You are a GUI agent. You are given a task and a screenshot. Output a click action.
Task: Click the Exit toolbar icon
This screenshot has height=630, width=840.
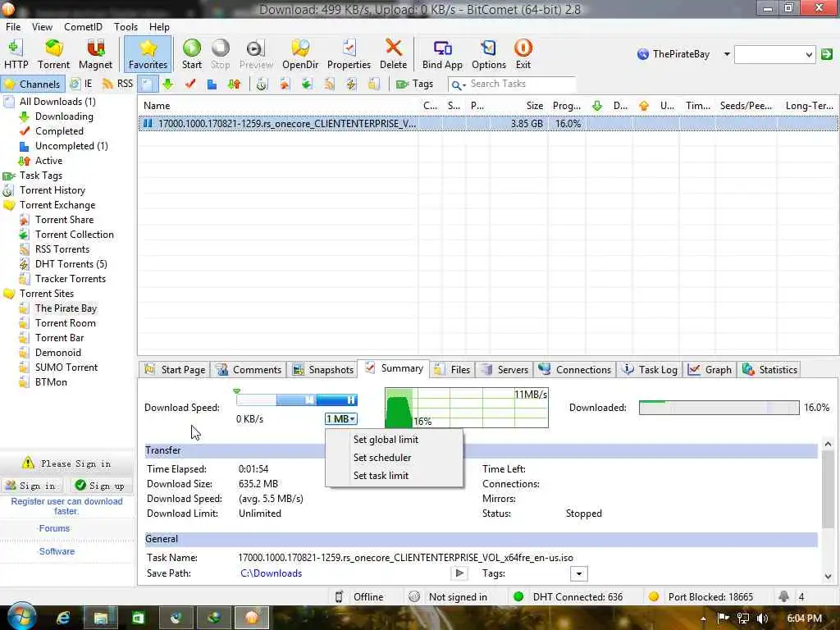(523, 54)
